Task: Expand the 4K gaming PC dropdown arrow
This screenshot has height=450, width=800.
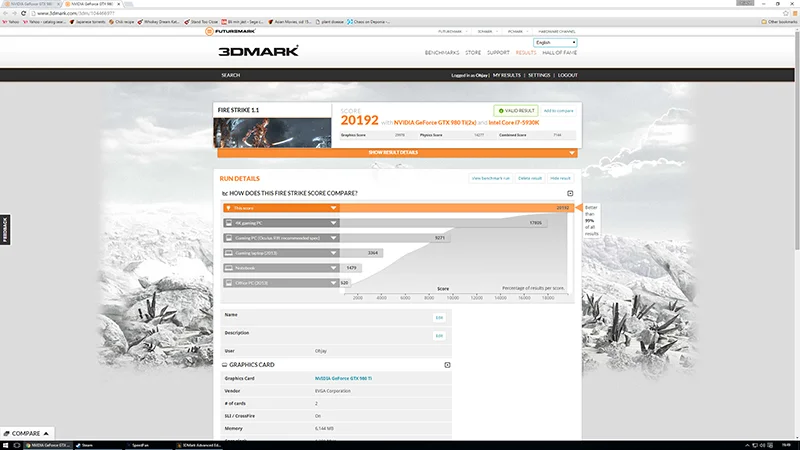Action: point(333,223)
